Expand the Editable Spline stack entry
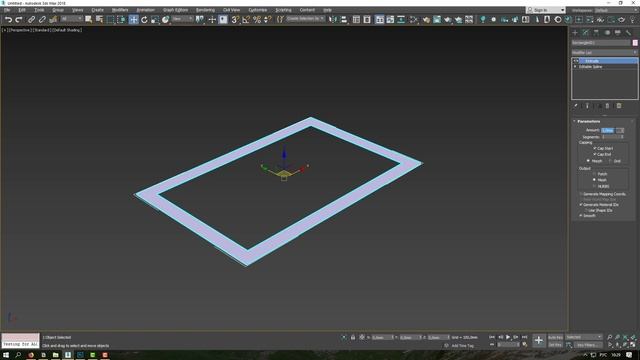640x360 pixels. (575, 67)
